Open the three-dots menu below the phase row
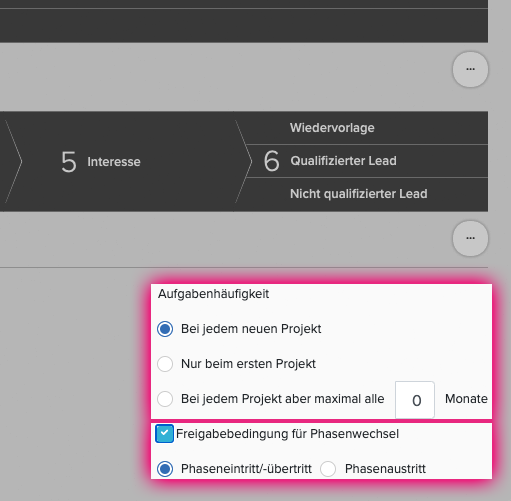Viewport: 511px width, 501px height. coord(470,238)
